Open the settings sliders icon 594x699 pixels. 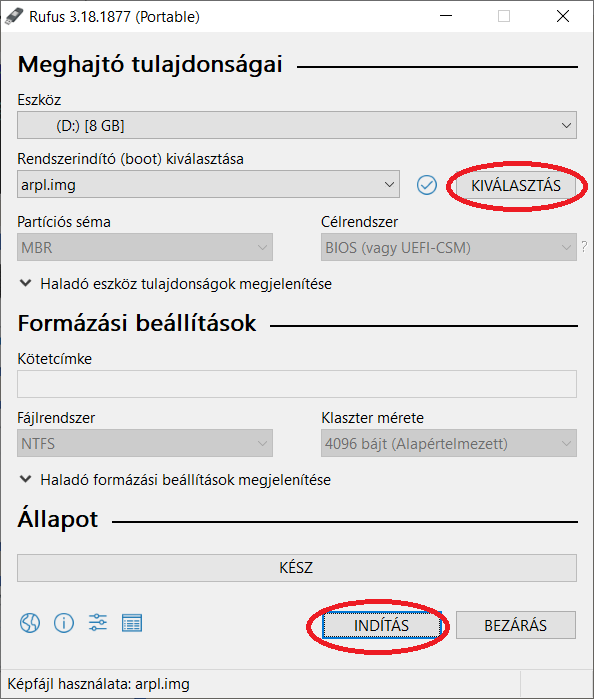[x=98, y=622]
